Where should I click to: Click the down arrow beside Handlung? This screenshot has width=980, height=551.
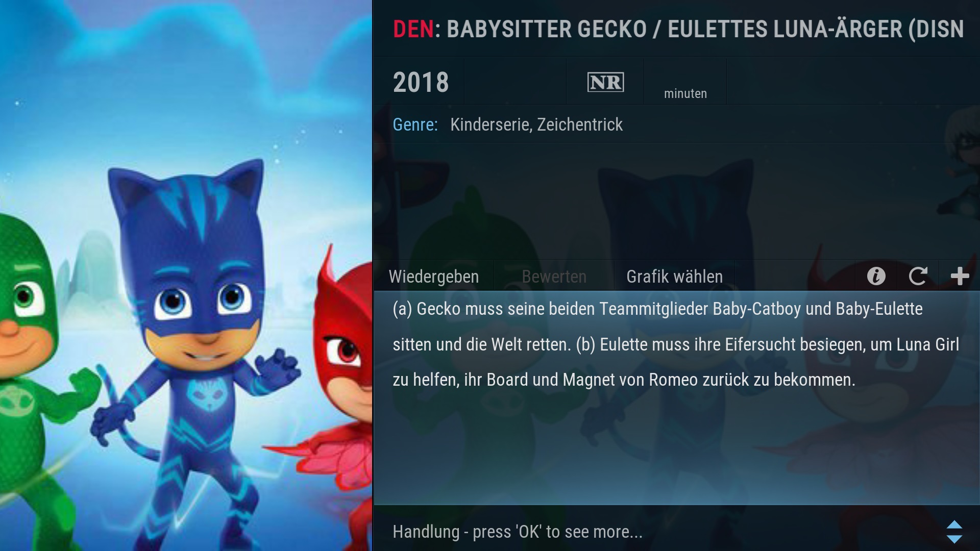pos(954,539)
